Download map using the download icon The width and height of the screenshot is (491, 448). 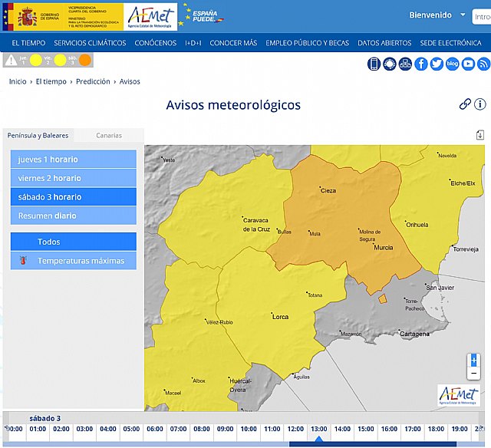[x=480, y=135]
